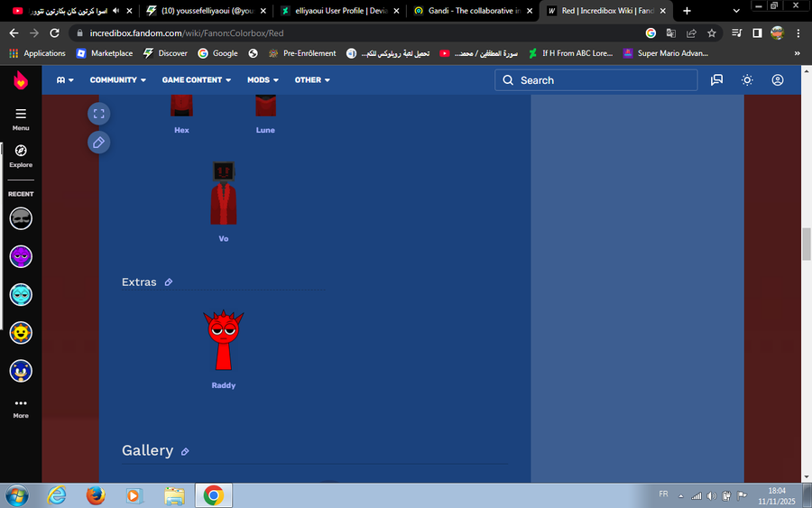Switch to Gandi collaborative tab
Image resolution: width=812 pixels, height=508 pixels.
click(474, 11)
